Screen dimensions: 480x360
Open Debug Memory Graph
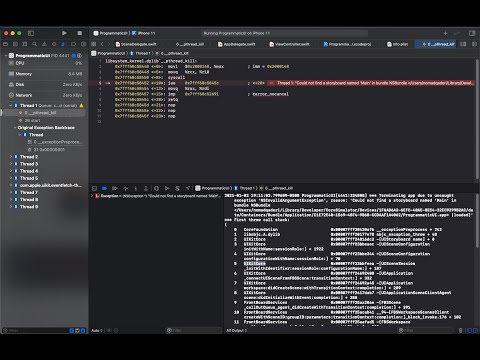pyautogui.click(x=167, y=188)
